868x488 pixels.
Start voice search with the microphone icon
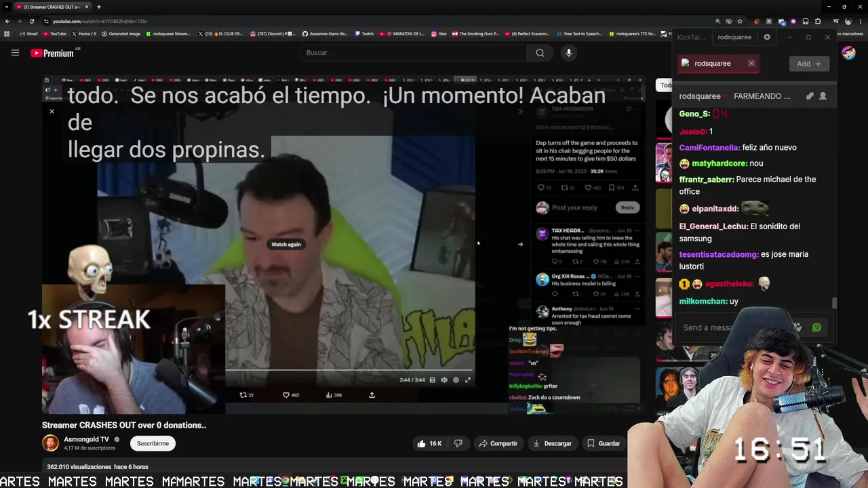[x=569, y=53]
